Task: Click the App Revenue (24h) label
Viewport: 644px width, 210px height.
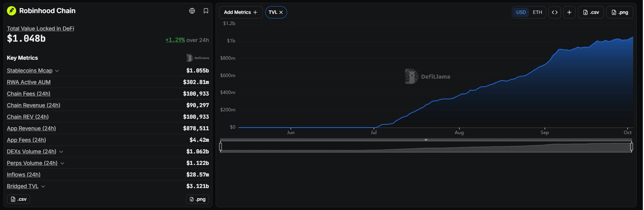Action: pos(31,128)
